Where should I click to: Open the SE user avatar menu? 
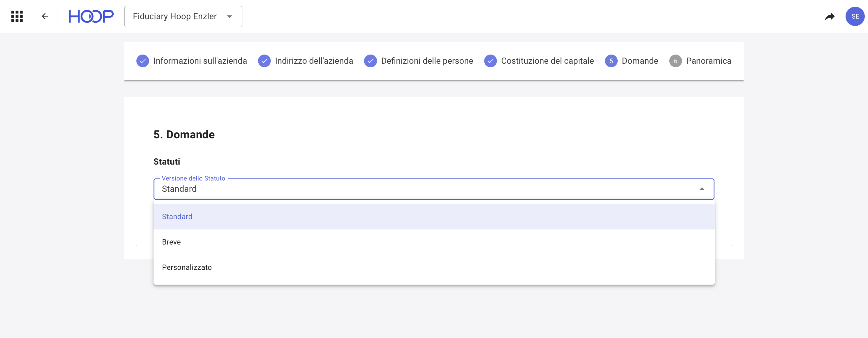pyautogui.click(x=854, y=16)
